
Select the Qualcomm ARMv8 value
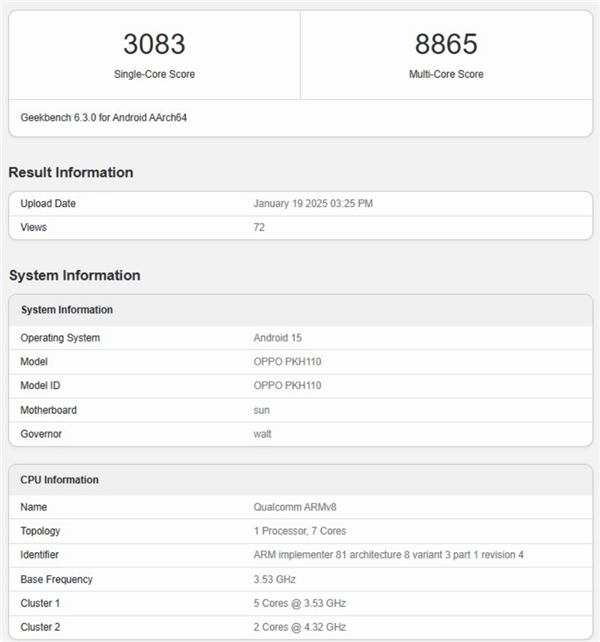pyautogui.click(x=295, y=507)
